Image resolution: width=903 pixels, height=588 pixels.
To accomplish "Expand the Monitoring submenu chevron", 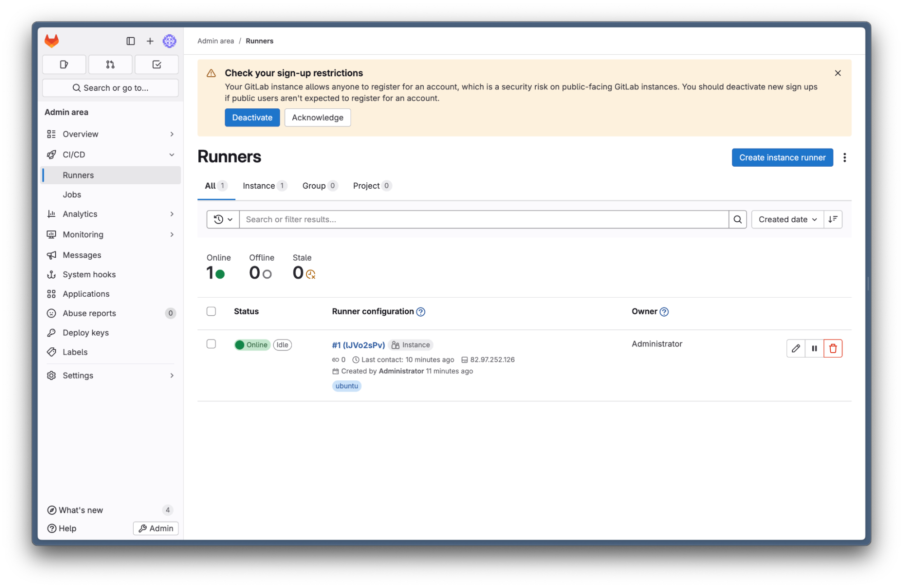I will click(172, 234).
